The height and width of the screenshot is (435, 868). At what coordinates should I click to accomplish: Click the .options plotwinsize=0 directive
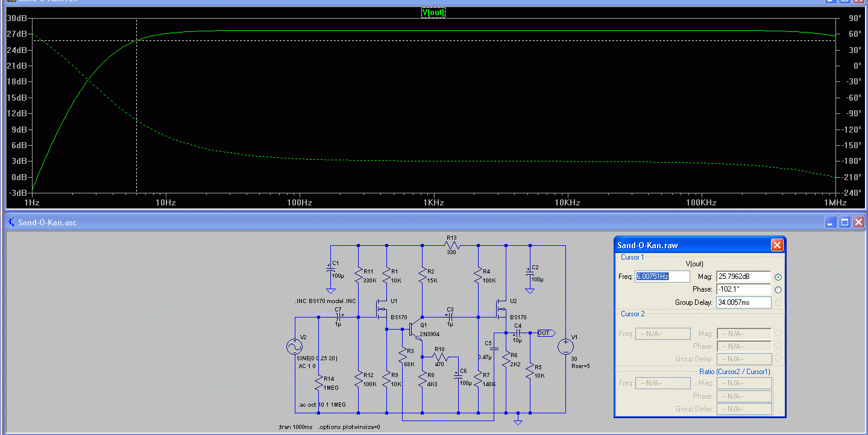pos(350,427)
